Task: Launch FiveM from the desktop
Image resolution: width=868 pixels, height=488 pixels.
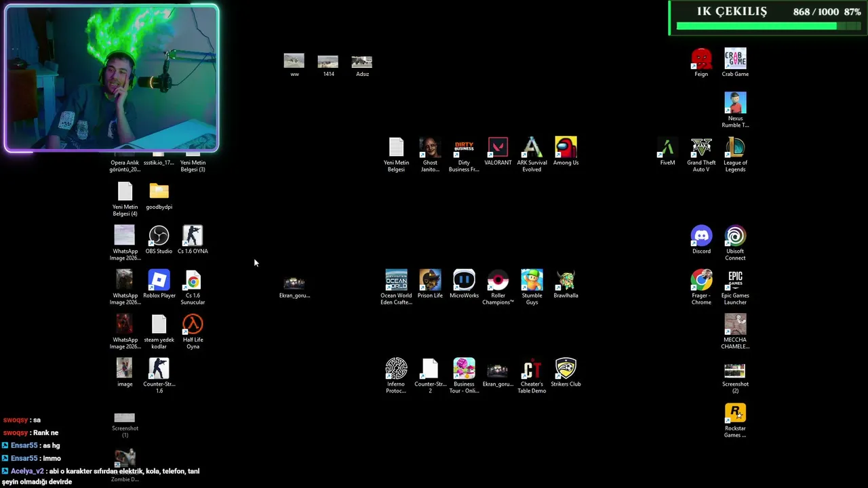Action: [667, 152]
